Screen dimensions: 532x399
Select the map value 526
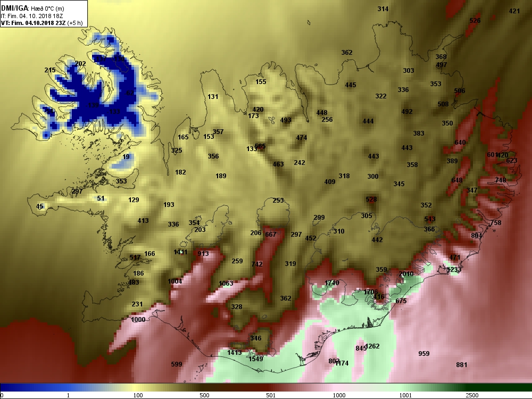point(475,21)
